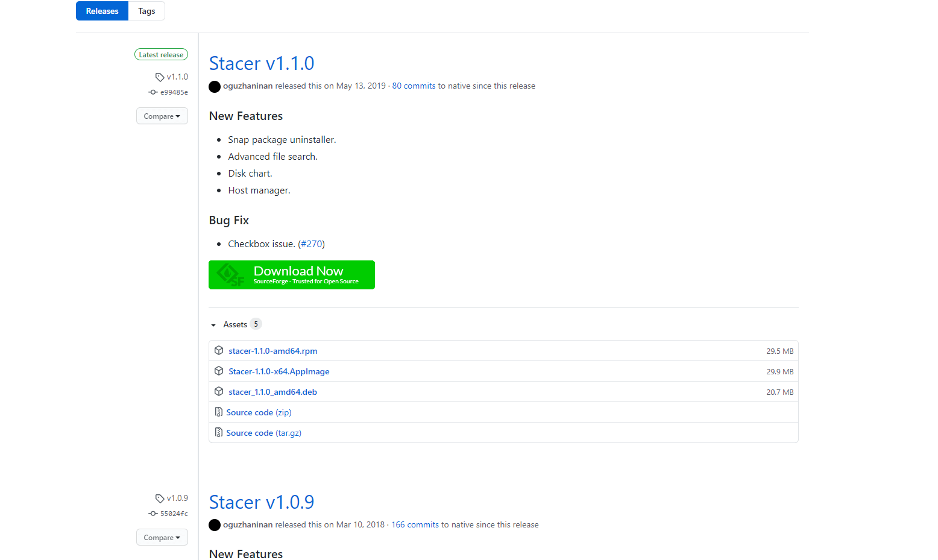Click the 29.5 MB size text
Image resolution: width=938 pixels, height=560 pixels.
pyautogui.click(x=779, y=351)
